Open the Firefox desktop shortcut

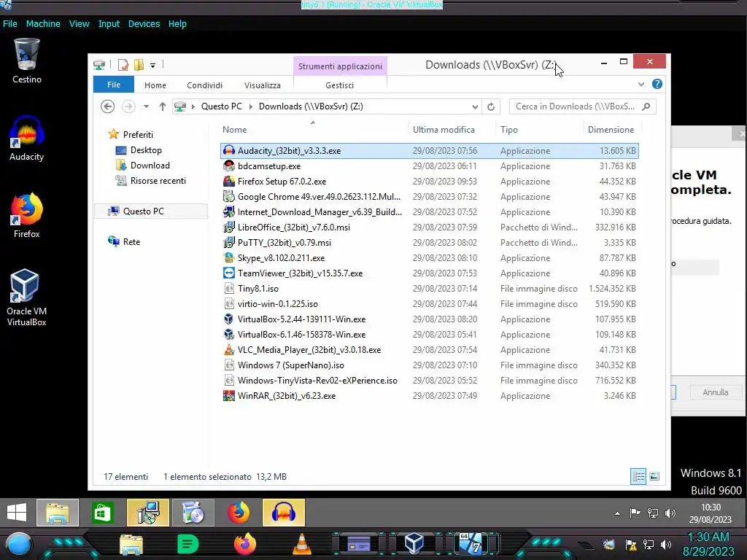(x=27, y=215)
